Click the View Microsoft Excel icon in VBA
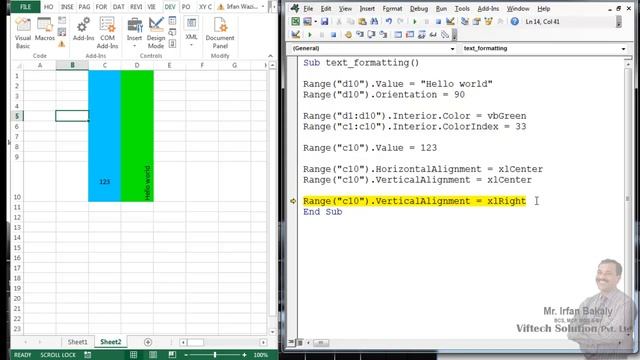This screenshot has width=640, height=360. pos(296,22)
